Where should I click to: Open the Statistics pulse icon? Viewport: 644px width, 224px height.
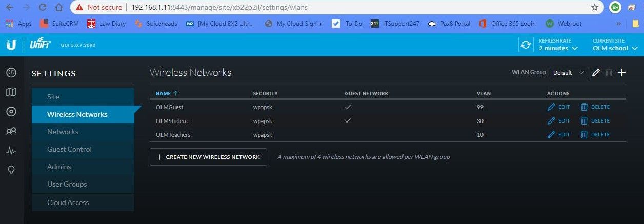pos(11,151)
